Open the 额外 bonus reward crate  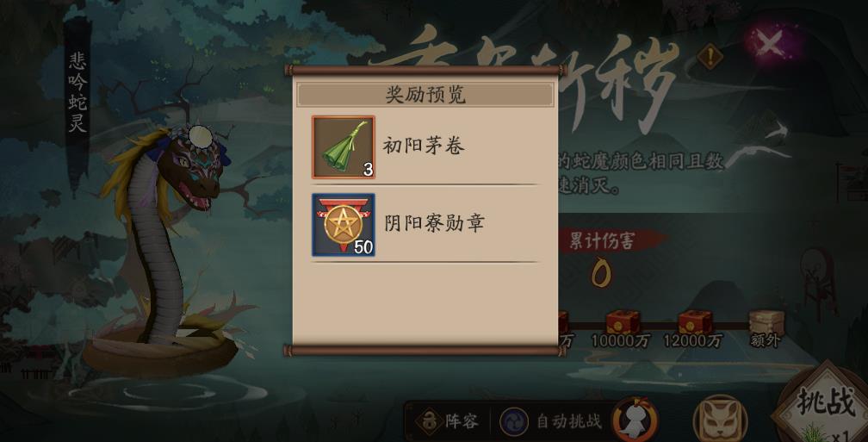[x=766, y=321]
